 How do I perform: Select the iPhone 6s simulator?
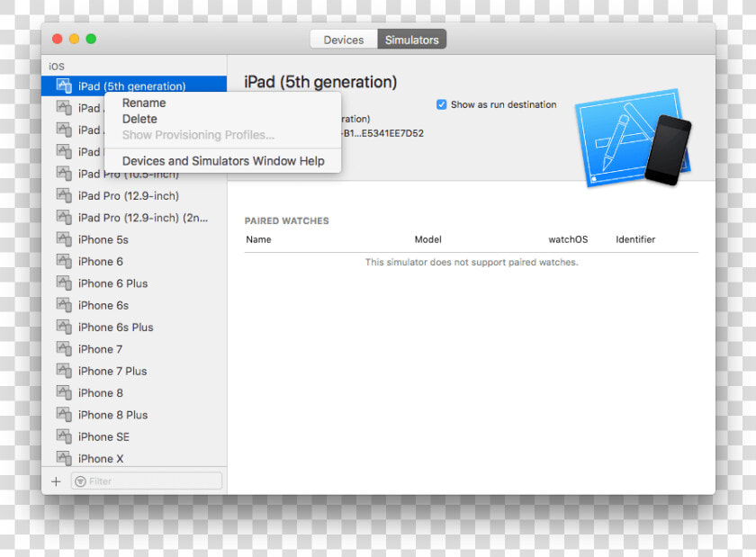pyautogui.click(x=134, y=305)
